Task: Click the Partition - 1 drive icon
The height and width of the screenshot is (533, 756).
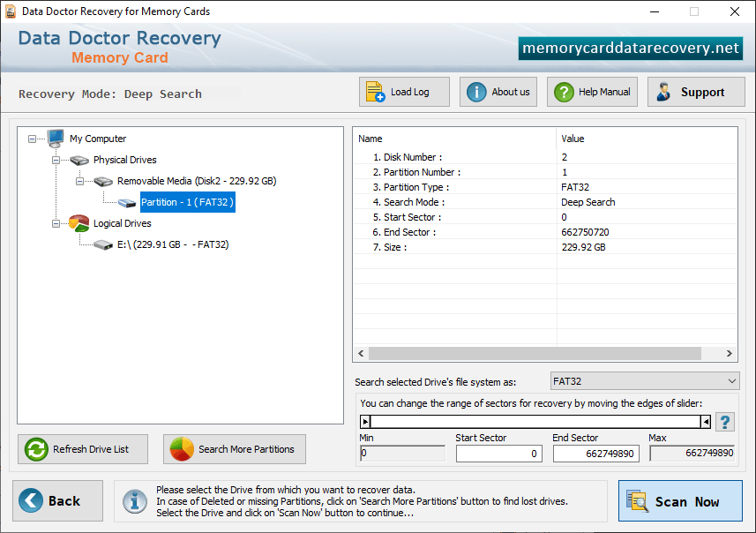Action: pyautogui.click(x=127, y=203)
